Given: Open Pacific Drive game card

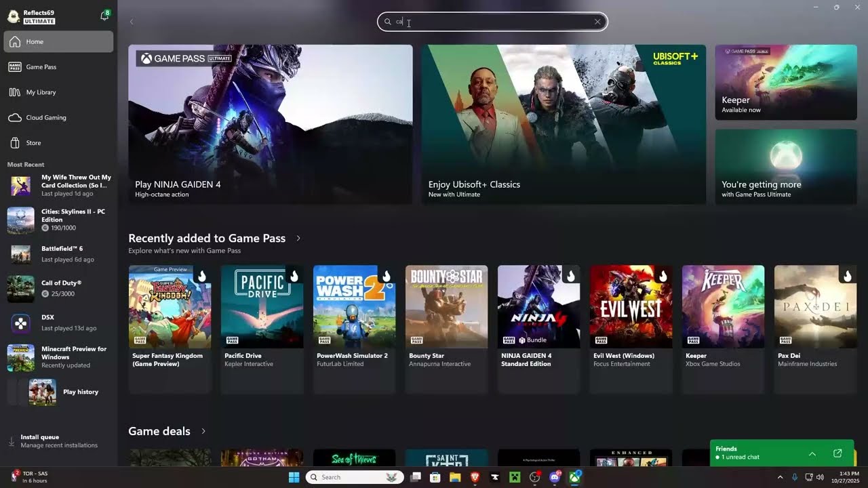Looking at the screenshot, I should (x=262, y=329).
